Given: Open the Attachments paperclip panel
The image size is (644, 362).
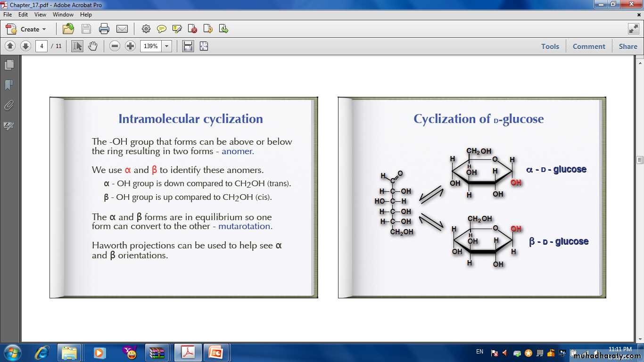Looking at the screenshot, I should 9,105.
